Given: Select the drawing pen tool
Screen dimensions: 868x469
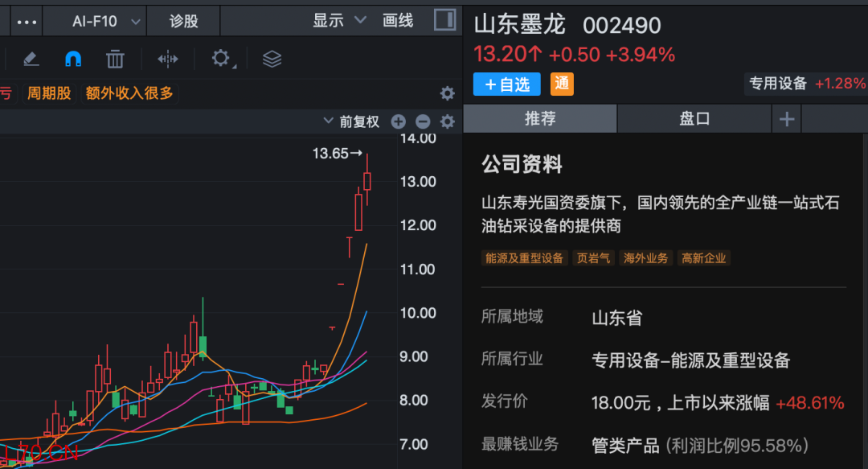Looking at the screenshot, I should (31, 58).
